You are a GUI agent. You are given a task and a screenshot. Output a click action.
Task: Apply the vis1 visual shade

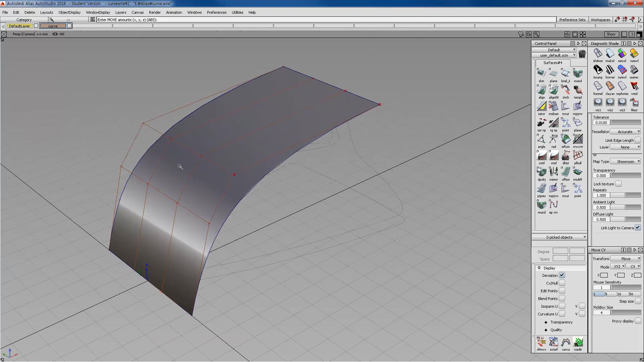(x=598, y=103)
